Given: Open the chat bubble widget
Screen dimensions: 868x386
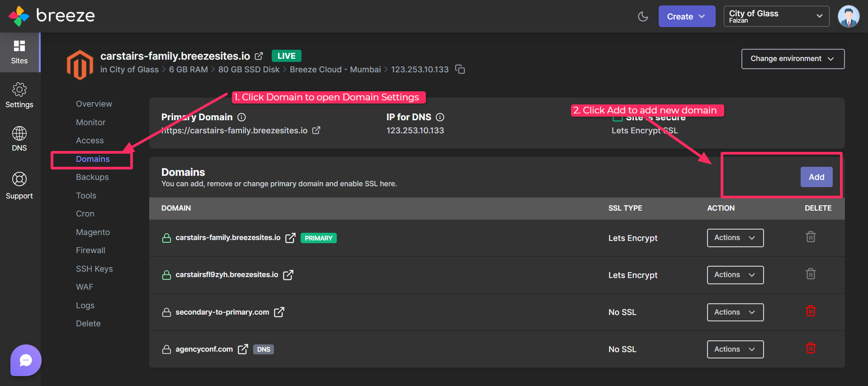Looking at the screenshot, I should coord(26,360).
